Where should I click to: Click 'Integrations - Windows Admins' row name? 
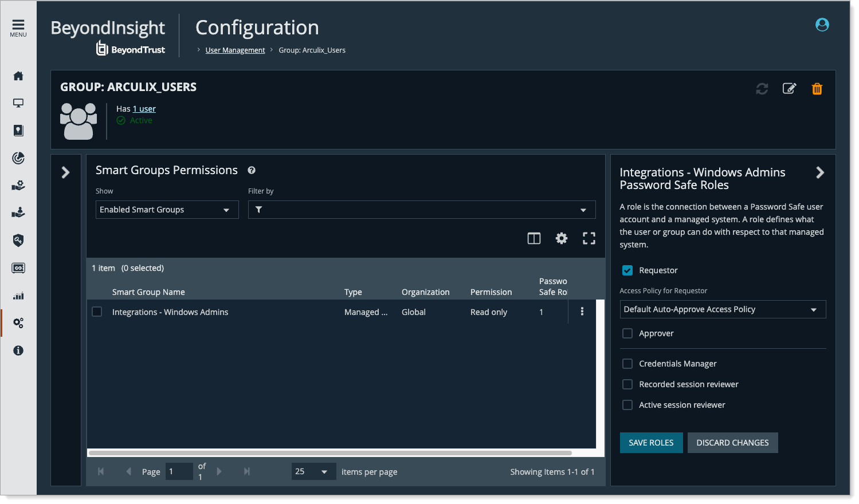[x=170, y=312]
